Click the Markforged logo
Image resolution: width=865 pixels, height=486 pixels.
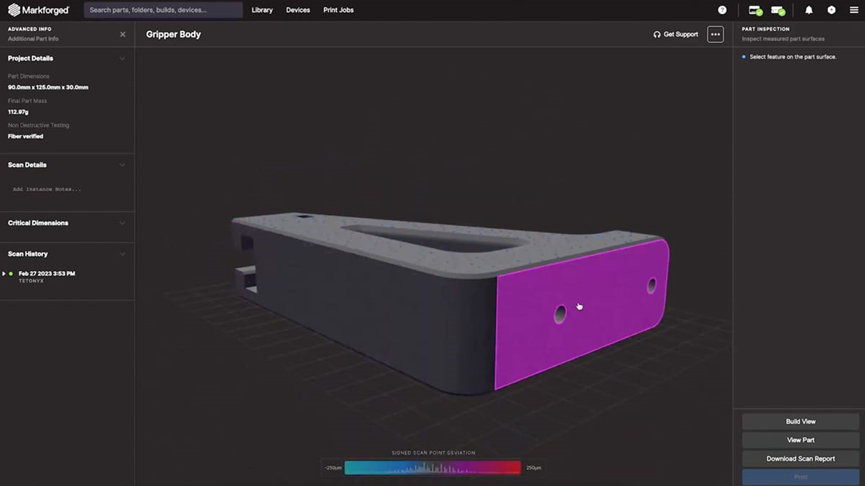39,10
